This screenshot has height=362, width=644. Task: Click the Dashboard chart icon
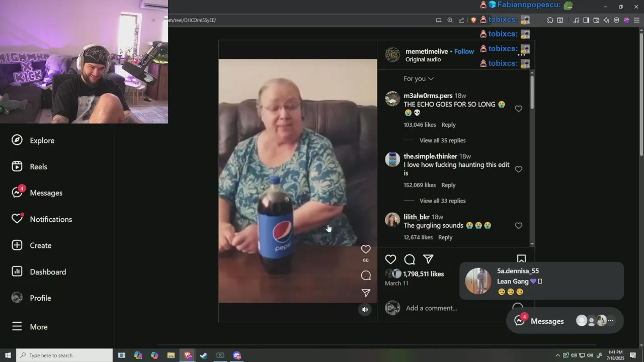click(x=17, y=271)
